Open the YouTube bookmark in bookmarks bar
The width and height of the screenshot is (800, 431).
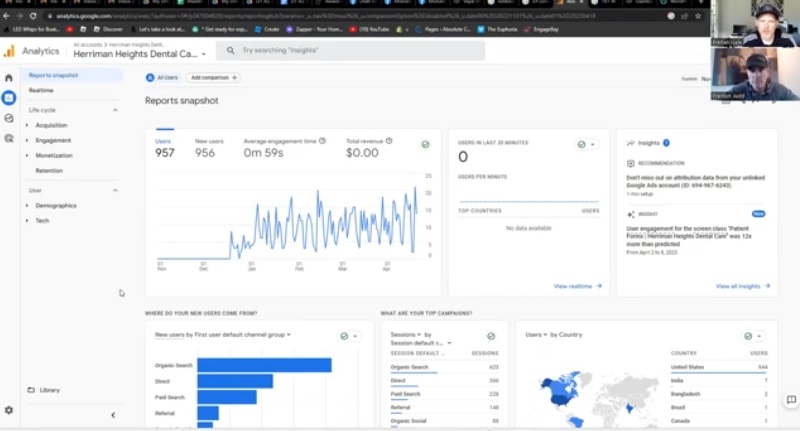(369, 29)
